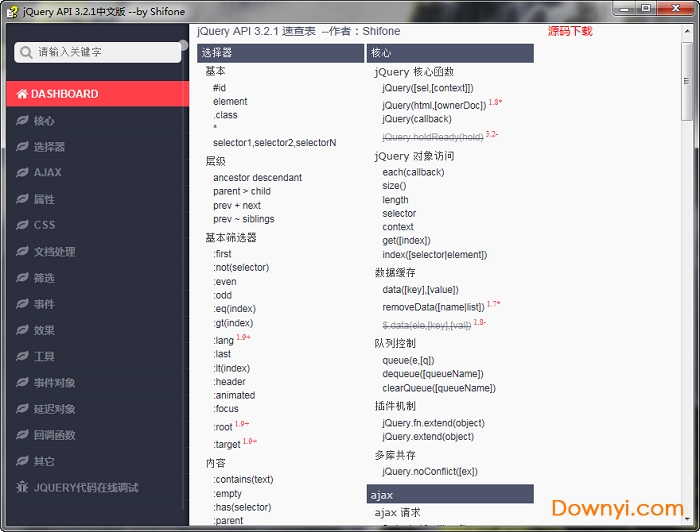
Task: Click the leaf icon beside 事件
Action: (x=22, y=304)
